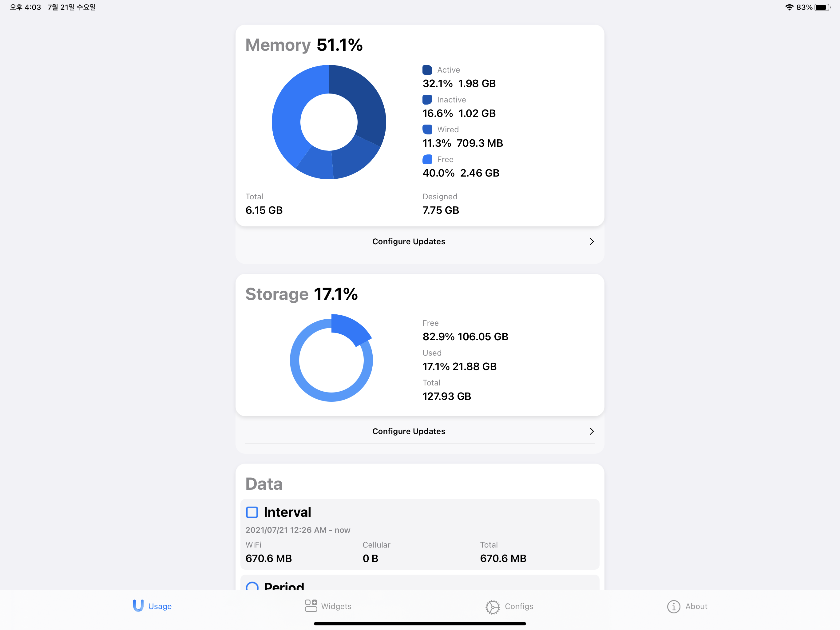840x630 pixels.
Task: Tap the Wi-Fi status icon
Action: 789,7
